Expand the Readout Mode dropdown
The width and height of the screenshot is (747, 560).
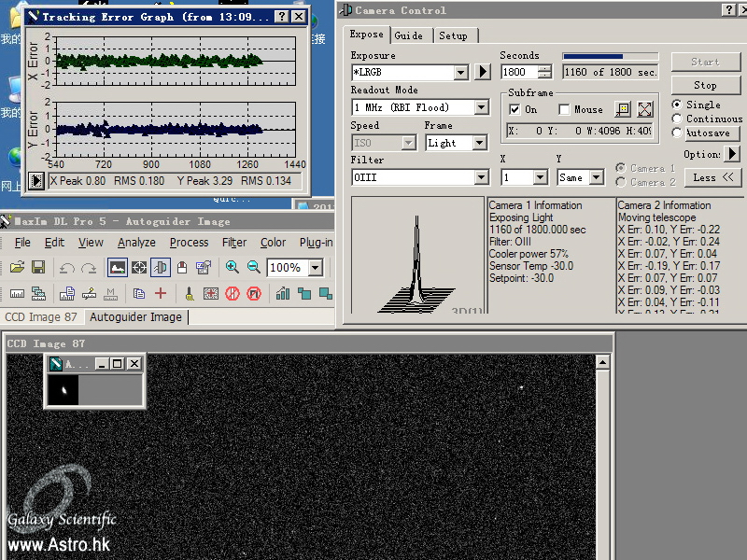[x=482, y=107]
